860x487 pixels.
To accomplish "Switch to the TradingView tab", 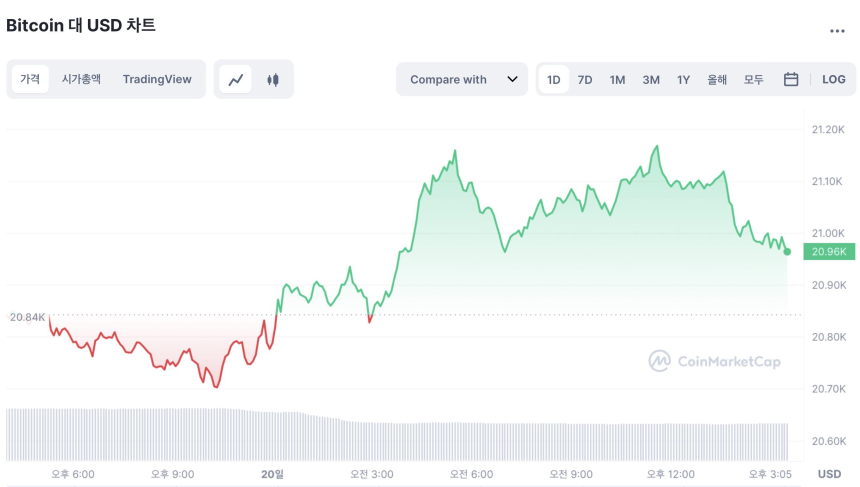I will click(x=157, y=79).
